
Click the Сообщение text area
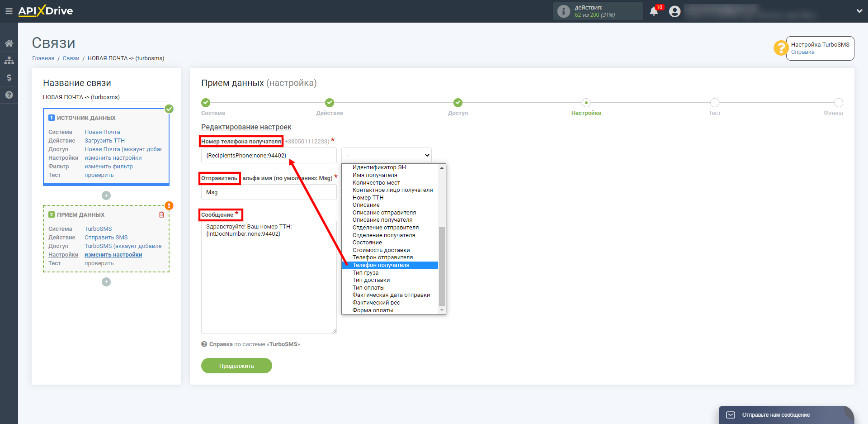coord(269,277)
